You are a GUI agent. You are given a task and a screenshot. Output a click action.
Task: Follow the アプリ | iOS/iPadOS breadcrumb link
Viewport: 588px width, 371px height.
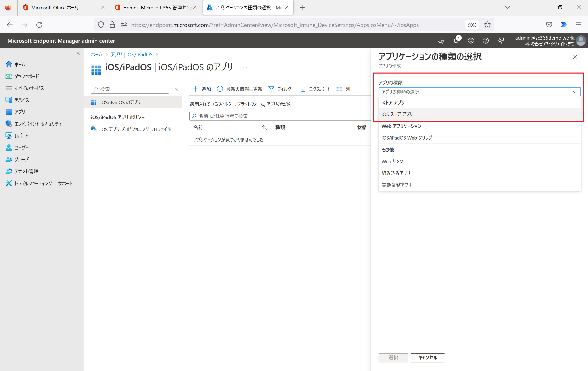(132, 55)
